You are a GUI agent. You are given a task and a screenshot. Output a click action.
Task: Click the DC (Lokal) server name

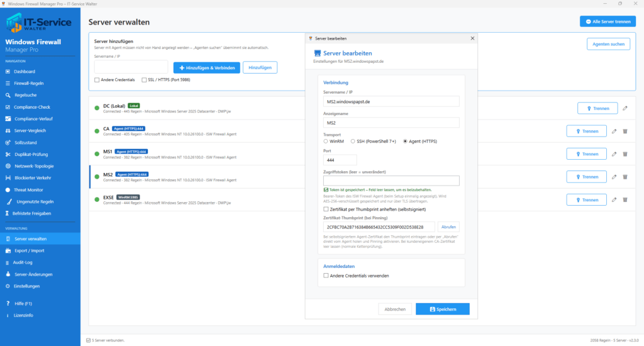click(x=114, y=106)
